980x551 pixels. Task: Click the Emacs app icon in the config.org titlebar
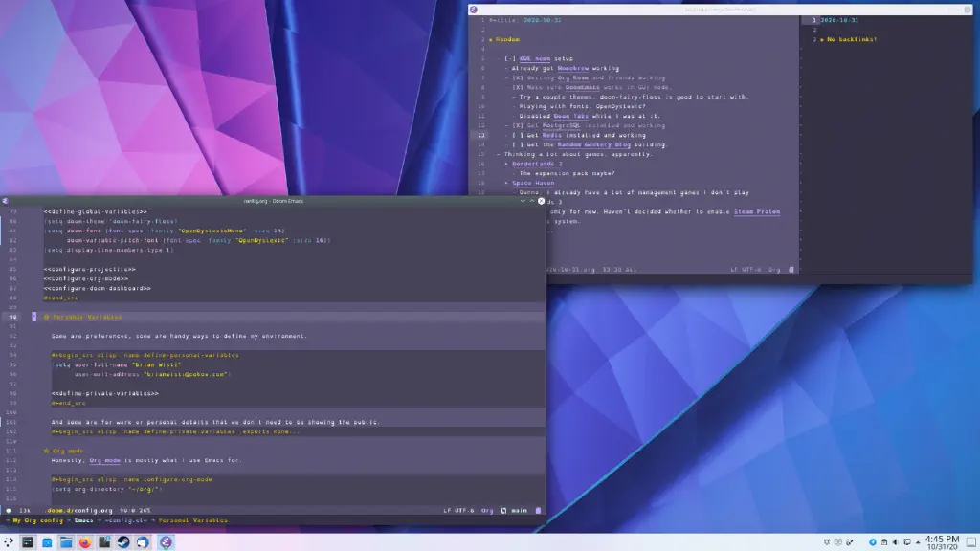5,201
